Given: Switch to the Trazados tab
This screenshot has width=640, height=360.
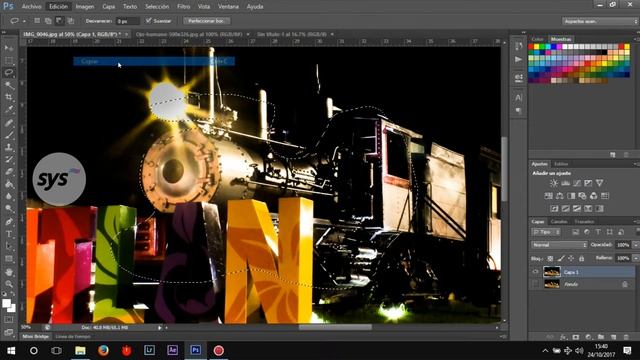Looking at the screenshot, I should click(584, 222).
